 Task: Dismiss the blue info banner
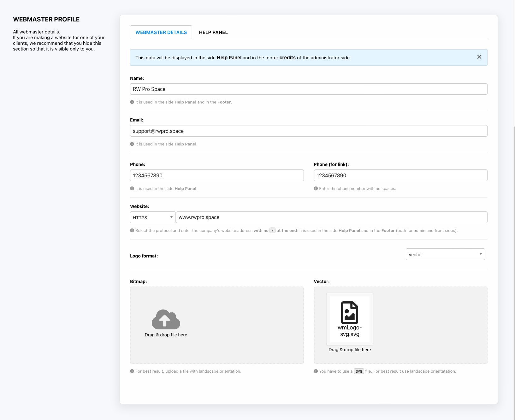[x=479, y=57]
